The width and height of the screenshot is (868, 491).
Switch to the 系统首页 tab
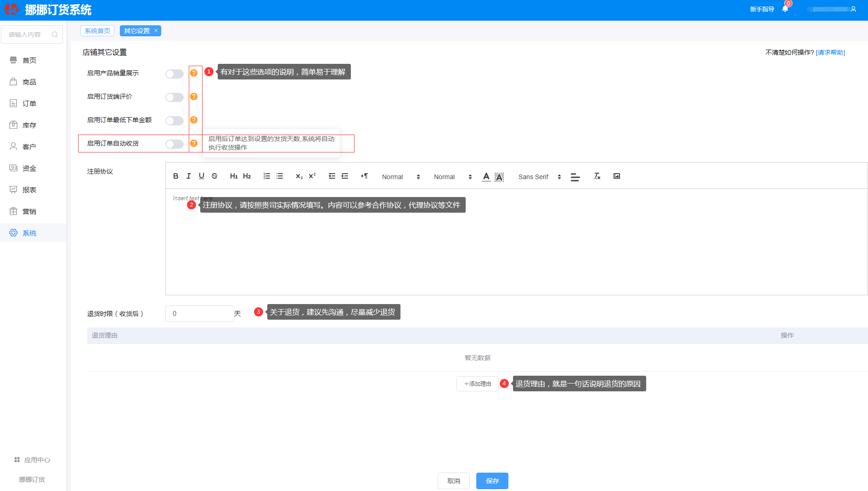tap(97, 31)
